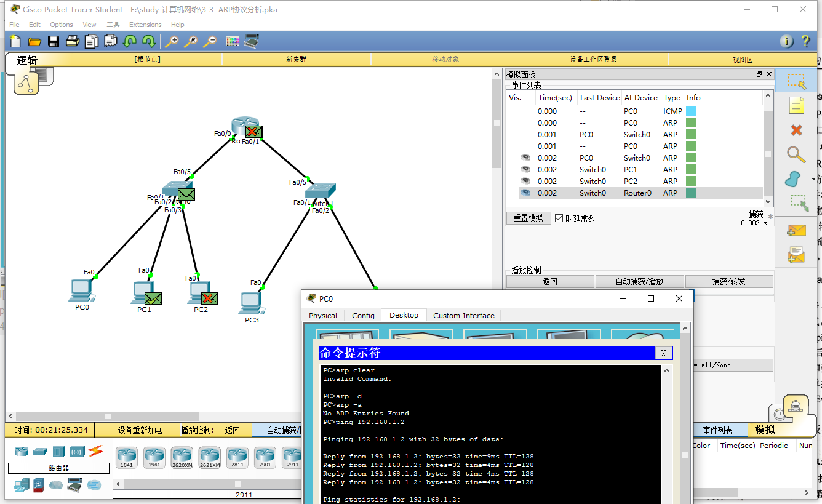Float the simulation panel via undock icon
Image resolution: width=822 pixels, height=504 pixels.
click(759, 74)
